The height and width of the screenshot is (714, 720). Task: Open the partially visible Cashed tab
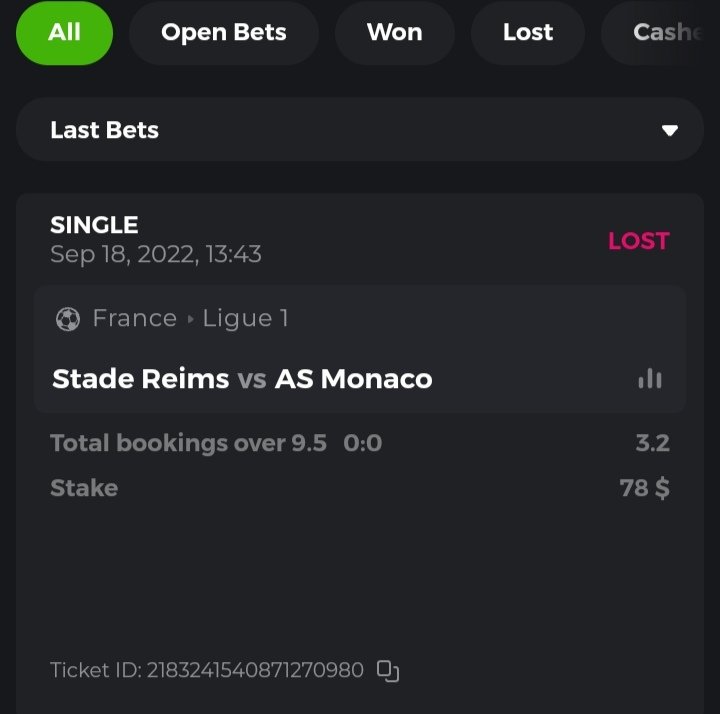[662, 32]
